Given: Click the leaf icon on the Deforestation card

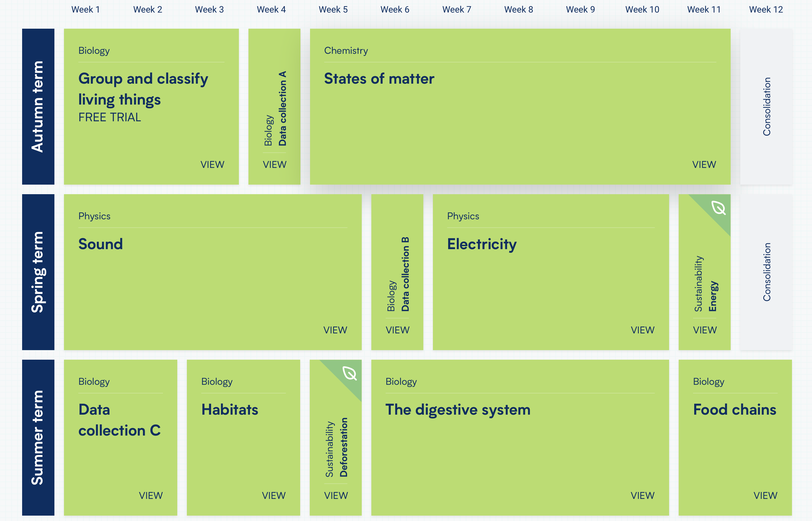Looking at the screenshot, I should [x=349, y=373].
